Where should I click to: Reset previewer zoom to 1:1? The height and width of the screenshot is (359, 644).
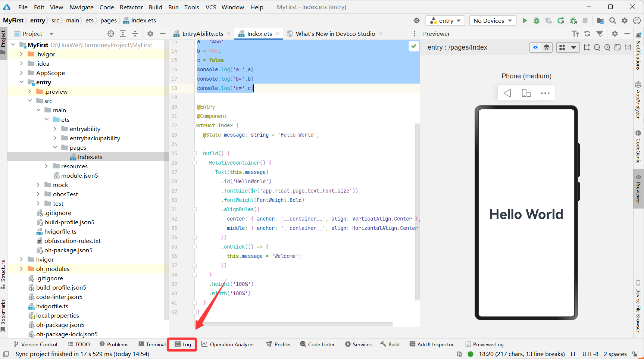tap(628, 47)
